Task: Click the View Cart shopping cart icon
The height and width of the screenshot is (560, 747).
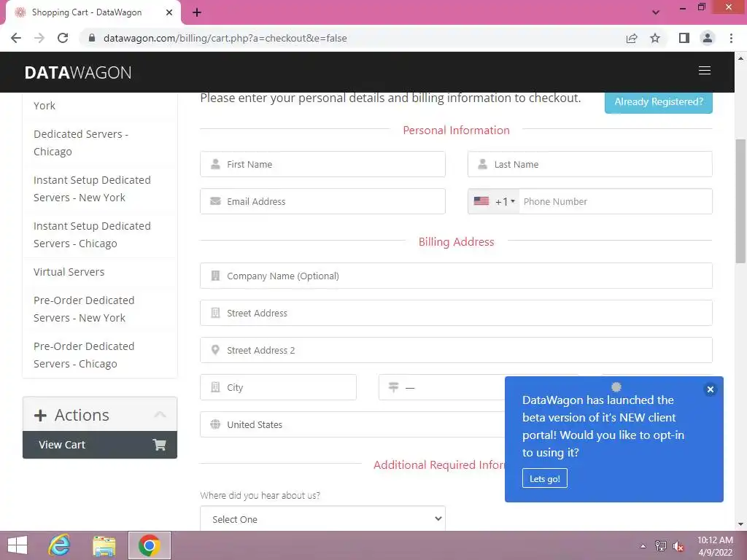Action: (x=159, y=445)
